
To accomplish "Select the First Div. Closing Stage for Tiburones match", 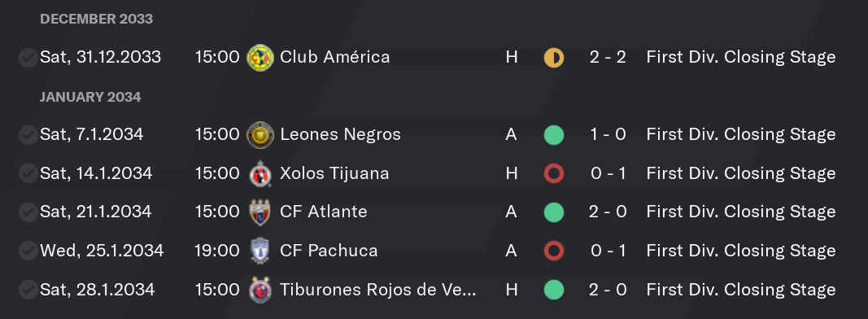I will [740, 290].
